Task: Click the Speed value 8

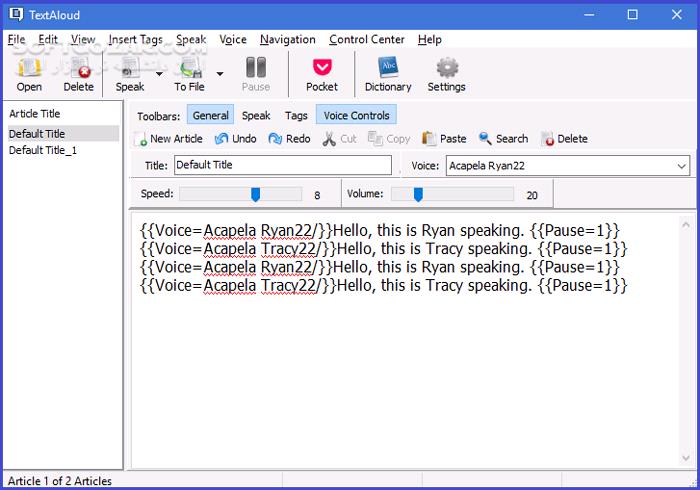Action: (317, 195)
